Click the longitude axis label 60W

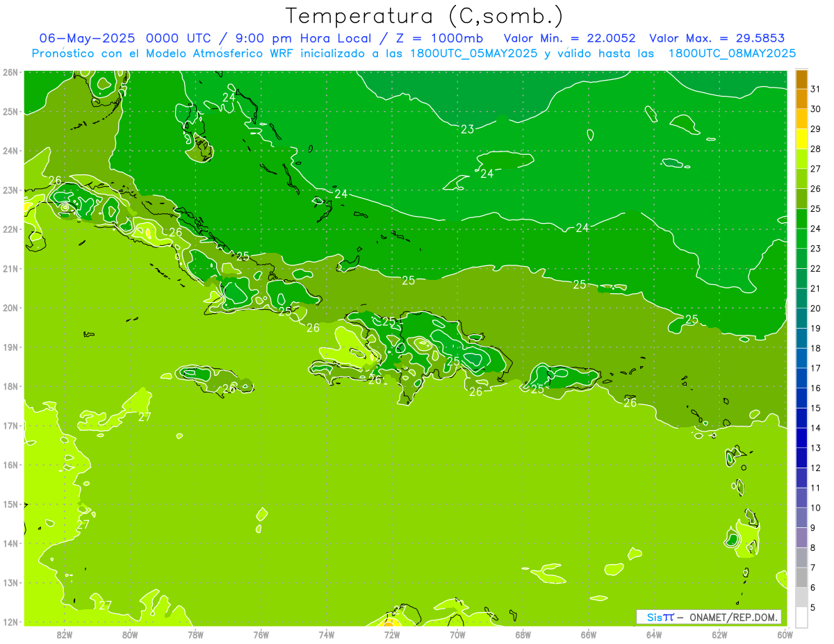tap(785, 634)
